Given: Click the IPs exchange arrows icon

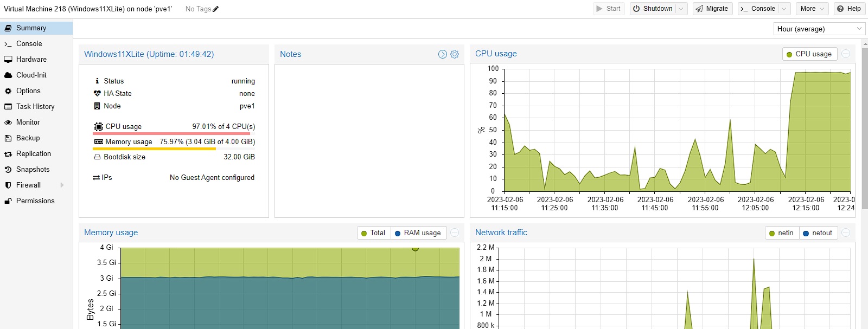Looking at the screenshot, I should (97, 178).
